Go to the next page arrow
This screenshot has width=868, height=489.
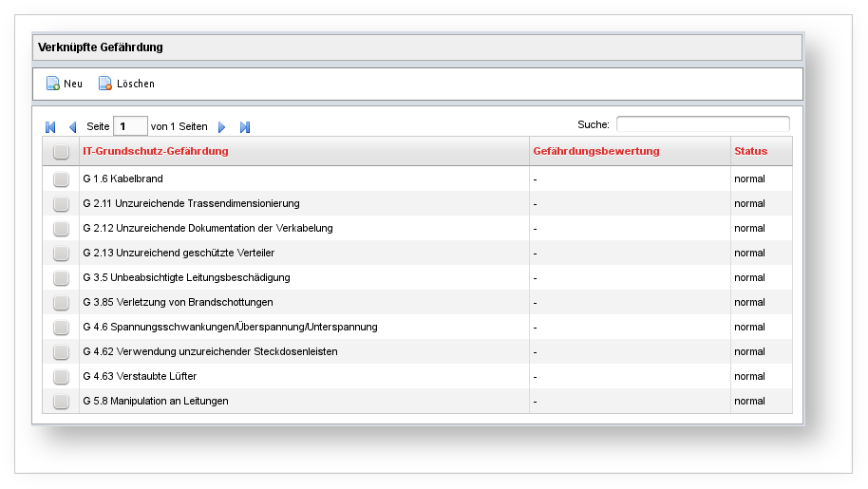[x=222, y=127]
